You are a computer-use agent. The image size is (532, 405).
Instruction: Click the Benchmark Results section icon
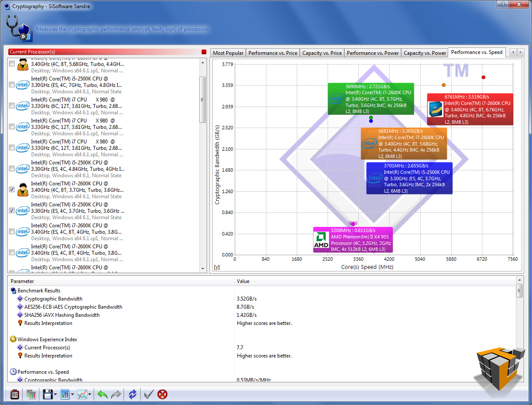coord(13,291)
